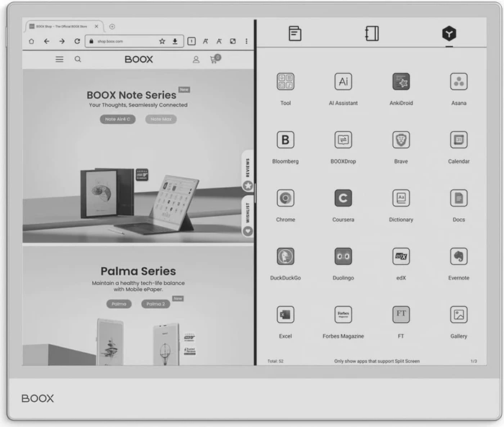Click the BOOX logo on website
The image size is (504, 427).
(x=139, y=59)
